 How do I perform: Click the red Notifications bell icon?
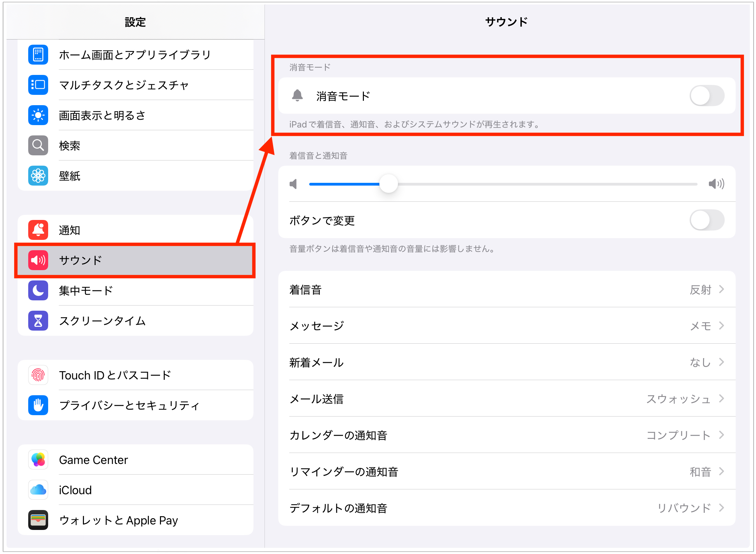pyautogui.click(x=38, y=230)
